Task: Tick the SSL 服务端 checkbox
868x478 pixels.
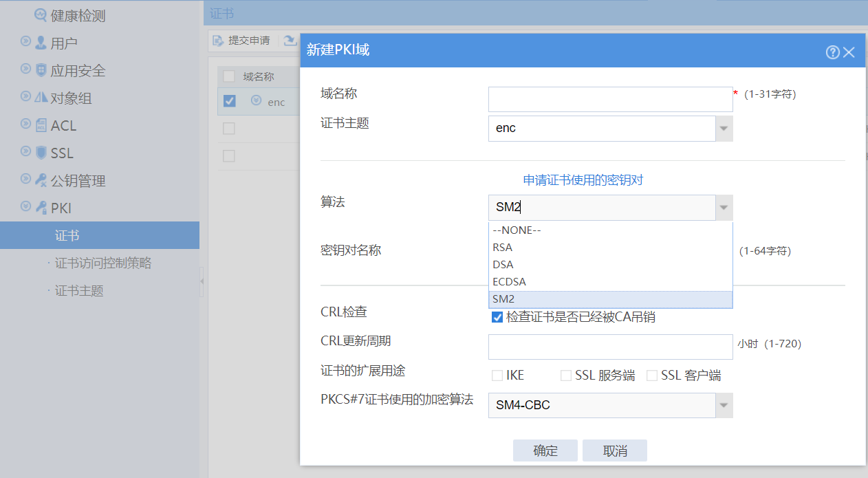Action: [566, 376]
